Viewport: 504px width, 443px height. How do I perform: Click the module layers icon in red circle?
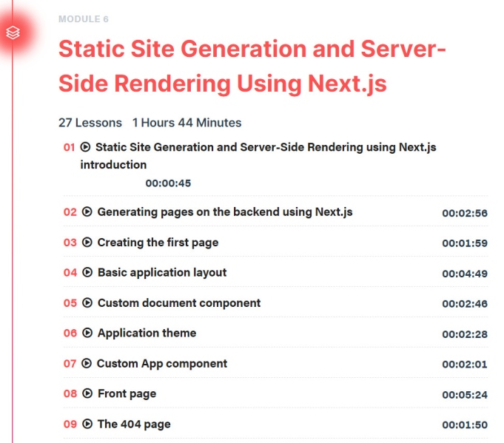tap(13, 33)
